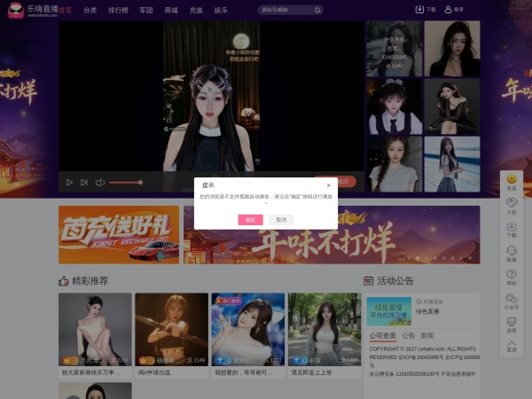Mute the player volume speaker icon

pyautogui.click(x=100, y=182)
